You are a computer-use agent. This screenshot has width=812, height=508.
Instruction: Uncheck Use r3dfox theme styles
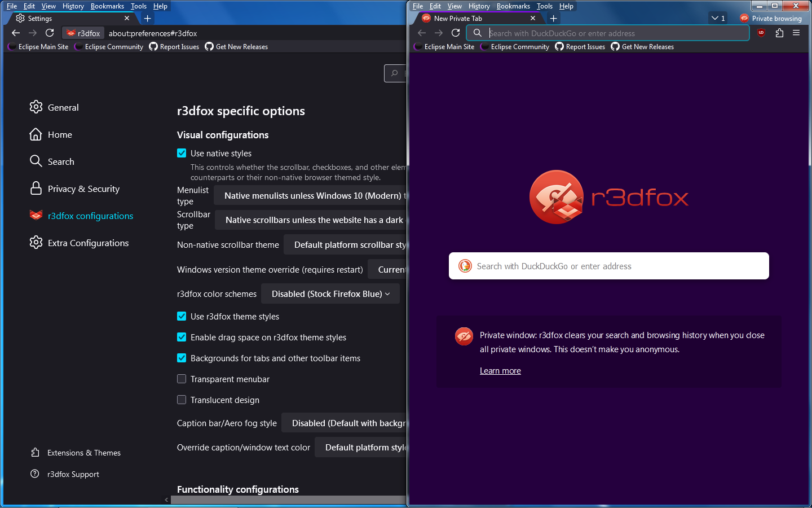click(x=182, y=316)
